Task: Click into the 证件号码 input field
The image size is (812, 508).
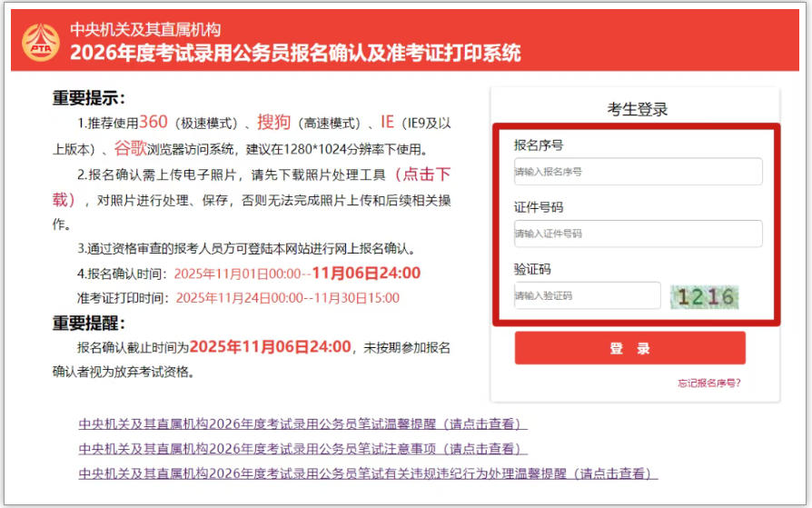Action: tap(638, 234)
